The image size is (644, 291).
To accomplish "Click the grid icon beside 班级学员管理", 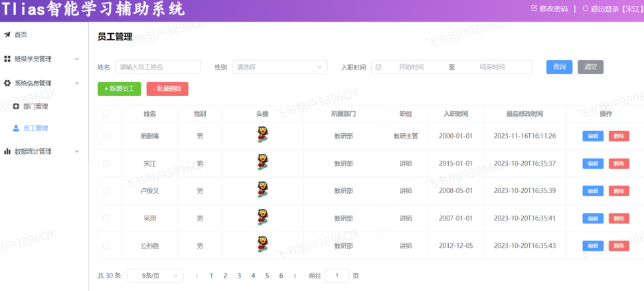I will pos(7,59).
